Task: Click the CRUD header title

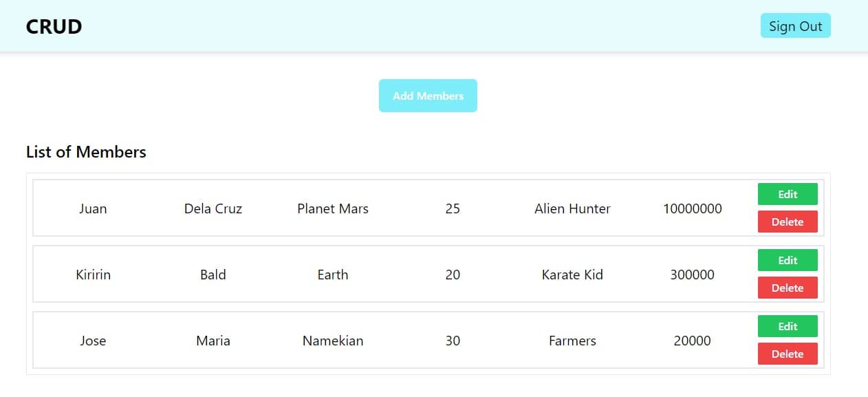Action: coord(54,26)
